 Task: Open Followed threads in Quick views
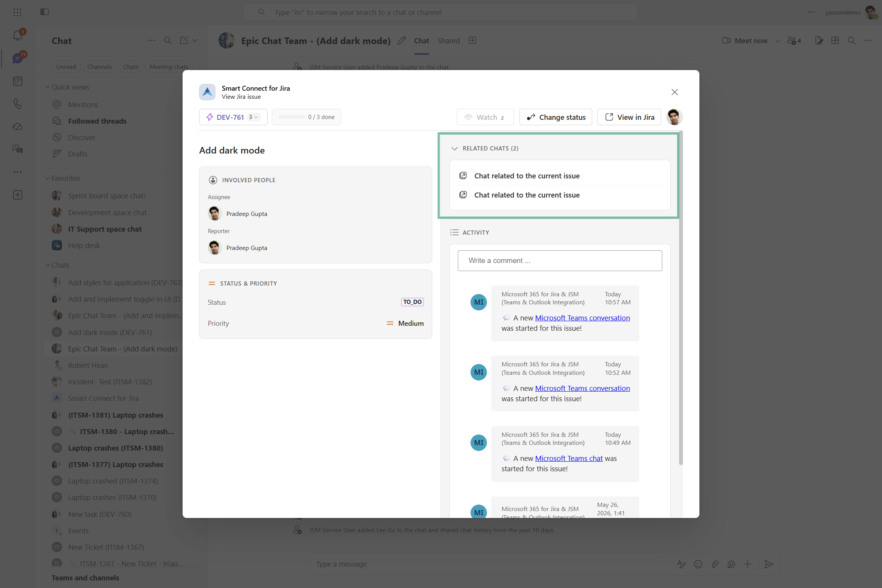(97, 121)
